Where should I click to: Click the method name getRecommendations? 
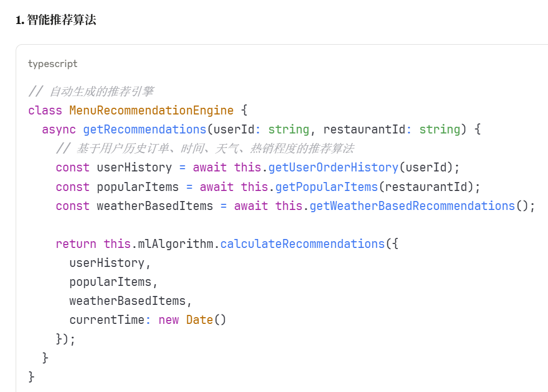click(x=145, y=130)
